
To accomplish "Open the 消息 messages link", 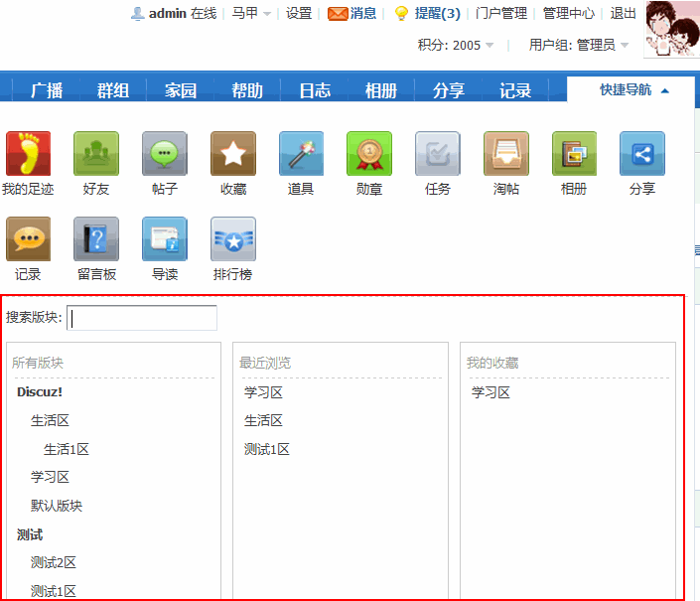I will (x=363, y=13).
